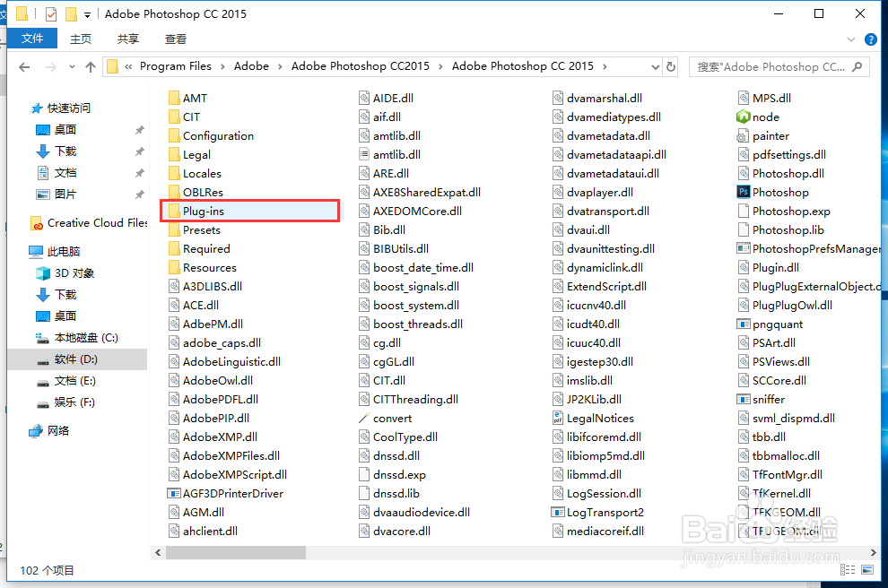This screenshot has width=888, height=588.
Task: Open the 文件 menu tab
Action: tap(32, 39)
